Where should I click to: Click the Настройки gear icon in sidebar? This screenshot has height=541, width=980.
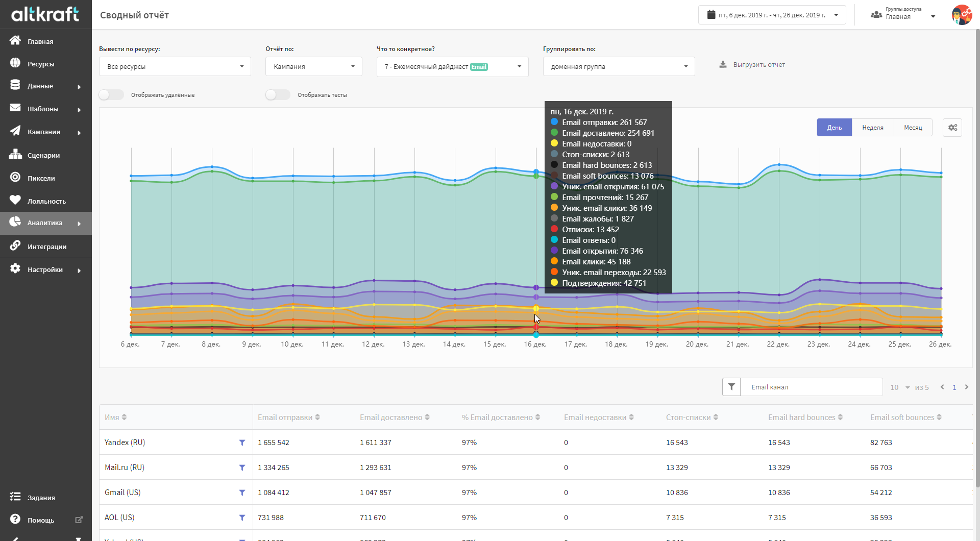click(15, 268)
